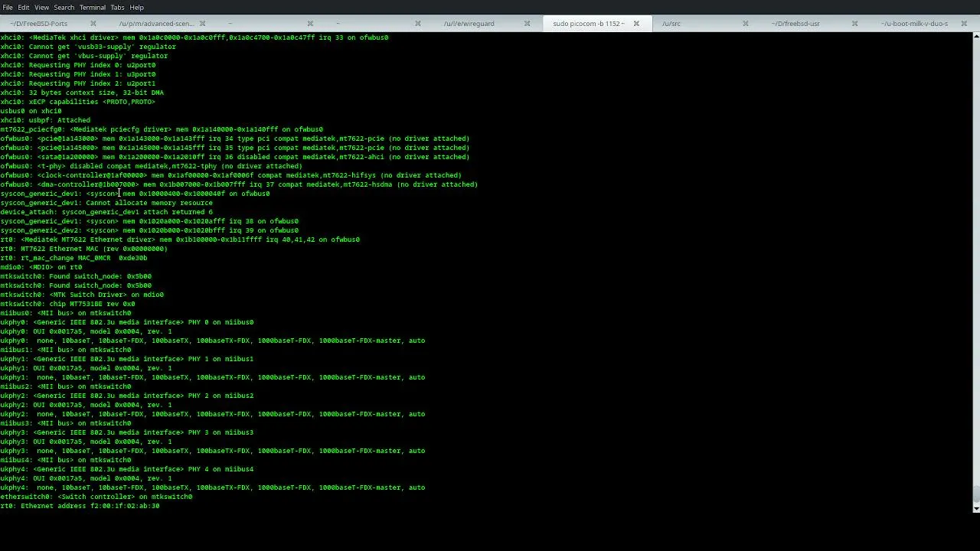Close the /u/l/e/wireguard tab
Screen dimensions: 980x551
(x=527, y=24)
